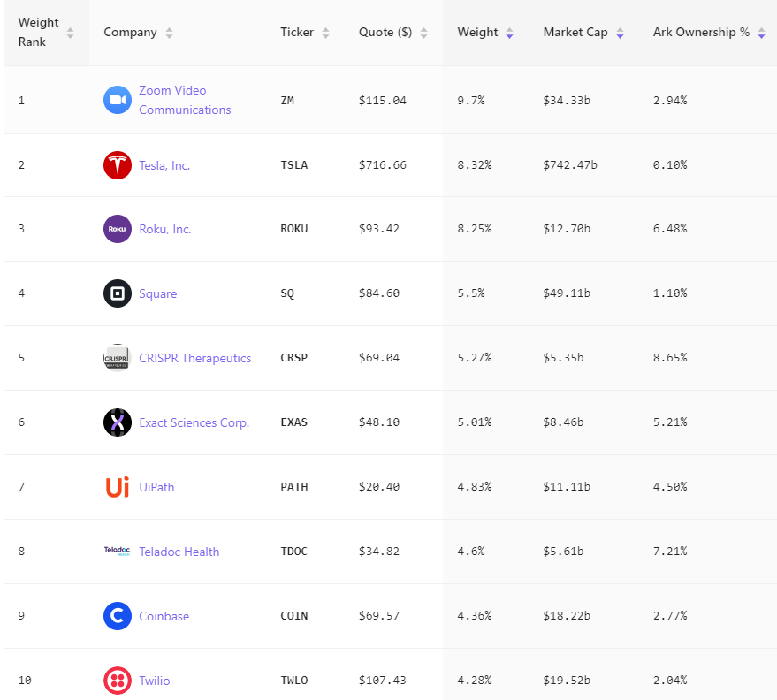Click the $107.43 quote value

tap(382, 681)
